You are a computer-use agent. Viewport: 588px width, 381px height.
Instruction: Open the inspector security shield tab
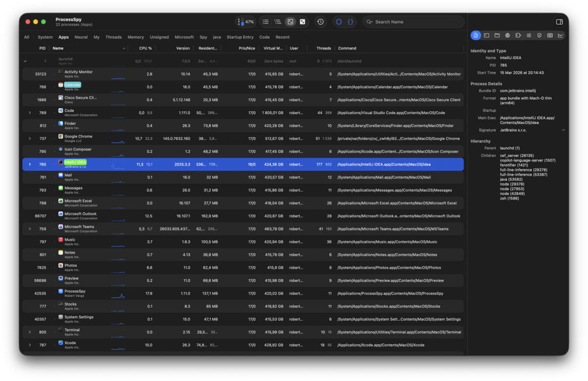point(539,35)
